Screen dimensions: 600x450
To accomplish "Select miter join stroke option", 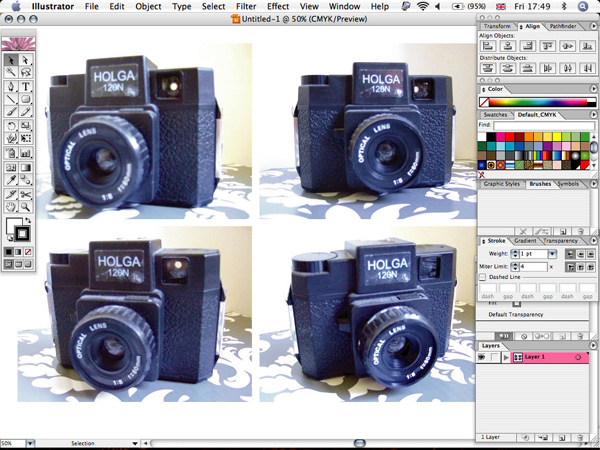I will (570, 267).
